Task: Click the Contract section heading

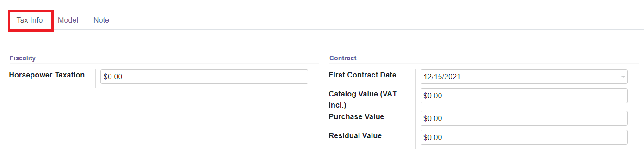Action: (x=343, y=58)
